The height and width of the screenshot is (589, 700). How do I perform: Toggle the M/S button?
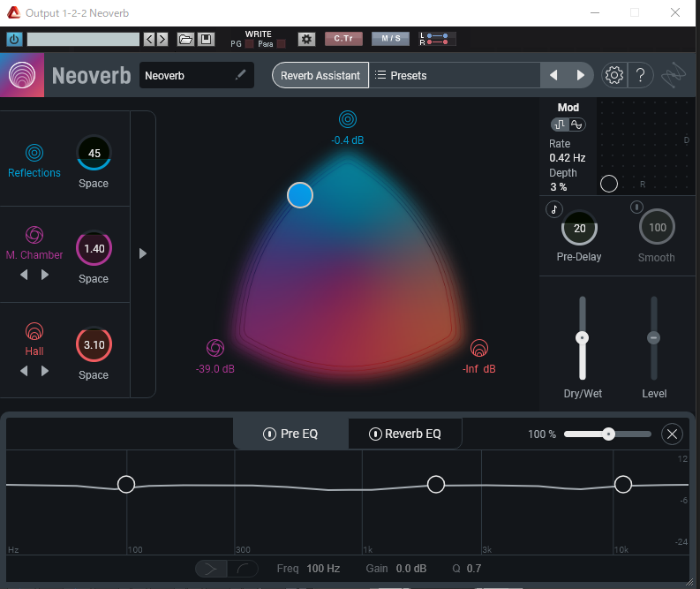coord(391,39)
